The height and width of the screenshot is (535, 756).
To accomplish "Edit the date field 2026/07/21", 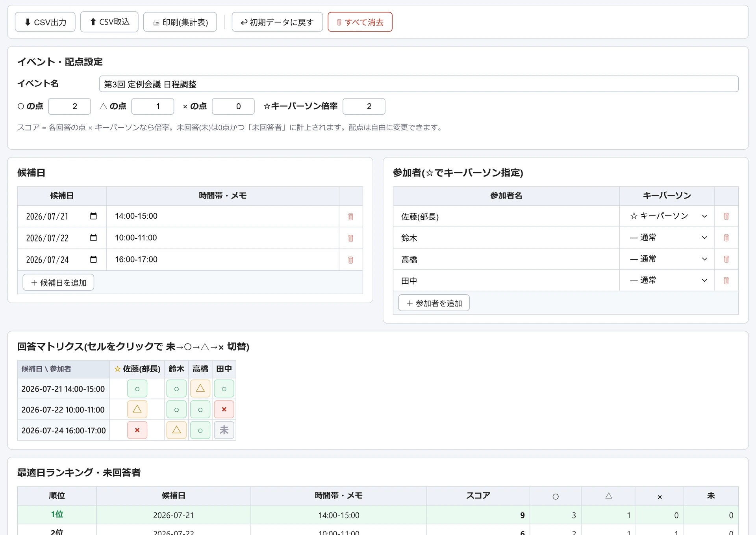I will pyautogui.click(x=62, y=216).
